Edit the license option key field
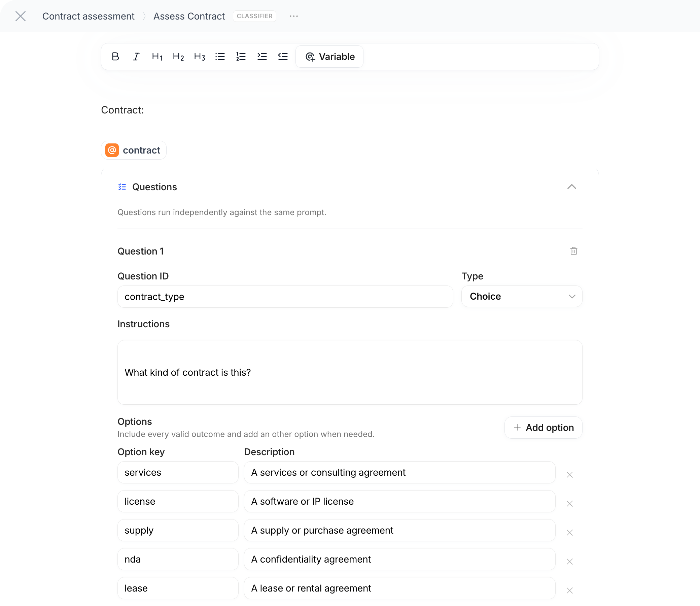 [x=178, y=502]
